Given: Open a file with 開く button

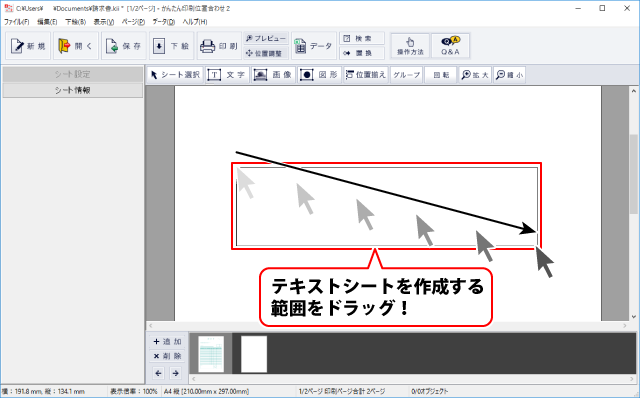Looking at the screenshot, I should (76, 46).
